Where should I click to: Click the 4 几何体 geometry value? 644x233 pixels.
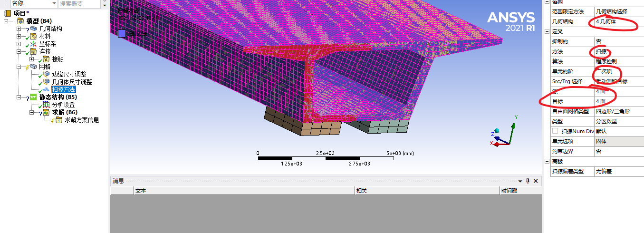pos(619,21)
